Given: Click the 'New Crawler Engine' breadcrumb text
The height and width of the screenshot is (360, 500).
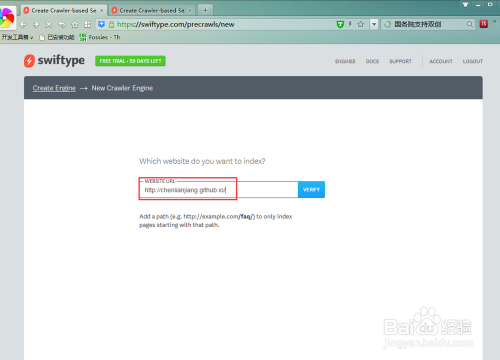Looking at the screenshot, I should click(122, 88).
